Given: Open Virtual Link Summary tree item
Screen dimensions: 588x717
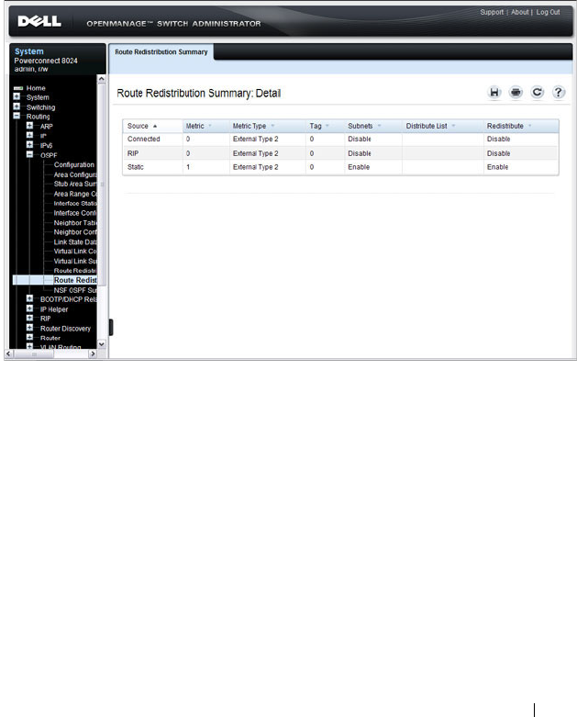Looking at the screenshot, I should [75, 261].
